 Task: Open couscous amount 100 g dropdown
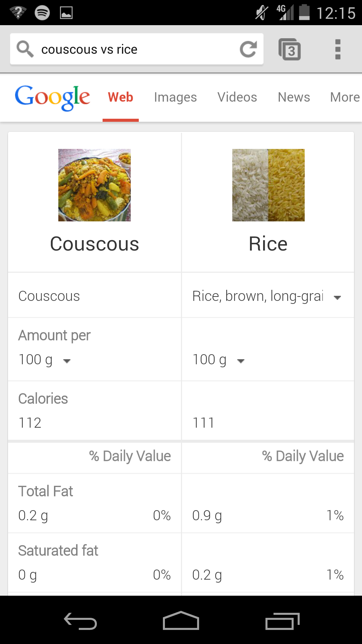pyautogui.click(x=67, y=361)
